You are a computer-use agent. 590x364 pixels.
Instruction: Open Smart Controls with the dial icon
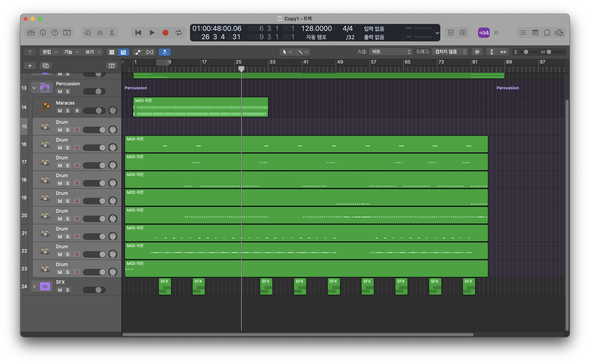pos(88,33)
